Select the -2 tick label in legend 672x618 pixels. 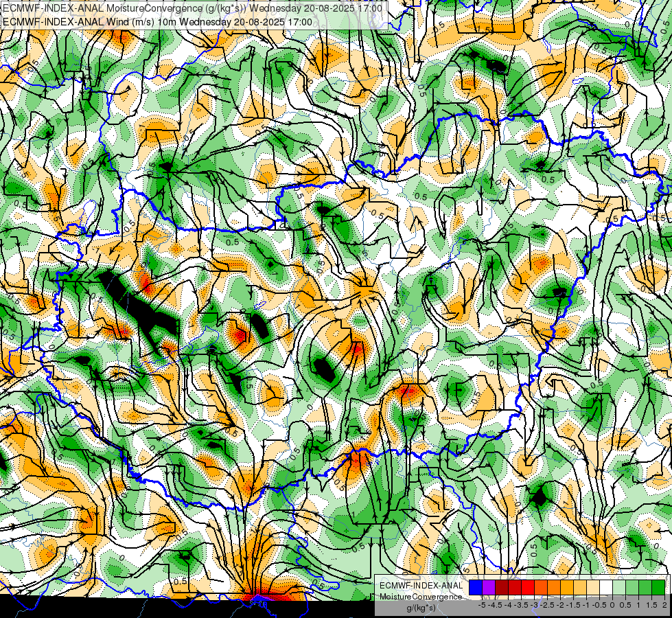click(561, 605)
